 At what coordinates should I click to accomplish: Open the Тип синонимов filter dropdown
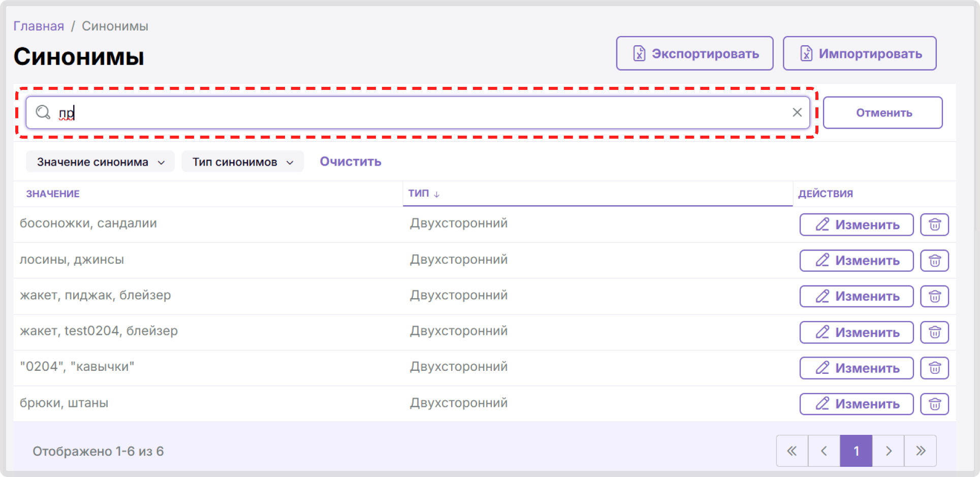(x=242, y=162)
